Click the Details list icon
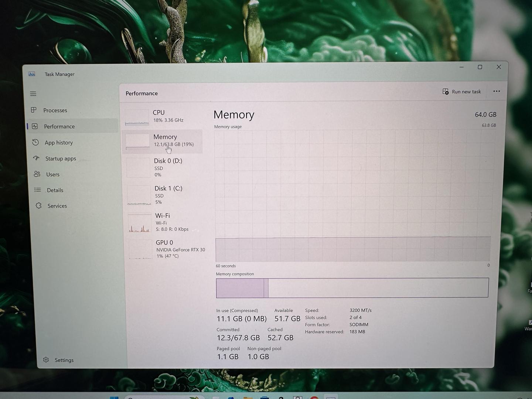Viewport: 532px width, 399px height. pyautogui.click(x=38, y=190)
